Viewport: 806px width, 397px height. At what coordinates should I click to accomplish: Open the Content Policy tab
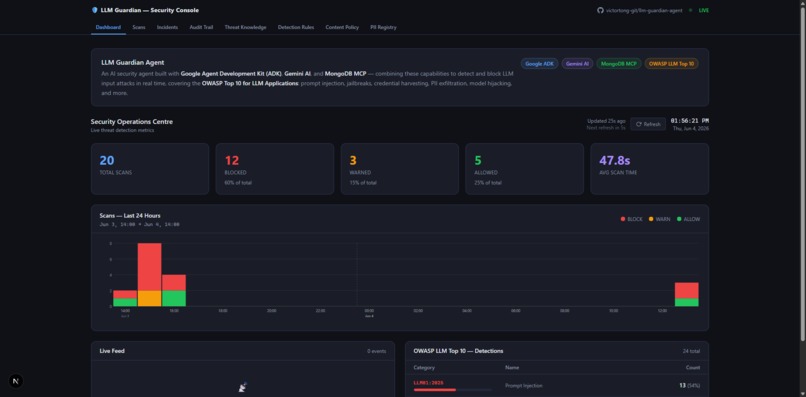[x=342, y=27]
